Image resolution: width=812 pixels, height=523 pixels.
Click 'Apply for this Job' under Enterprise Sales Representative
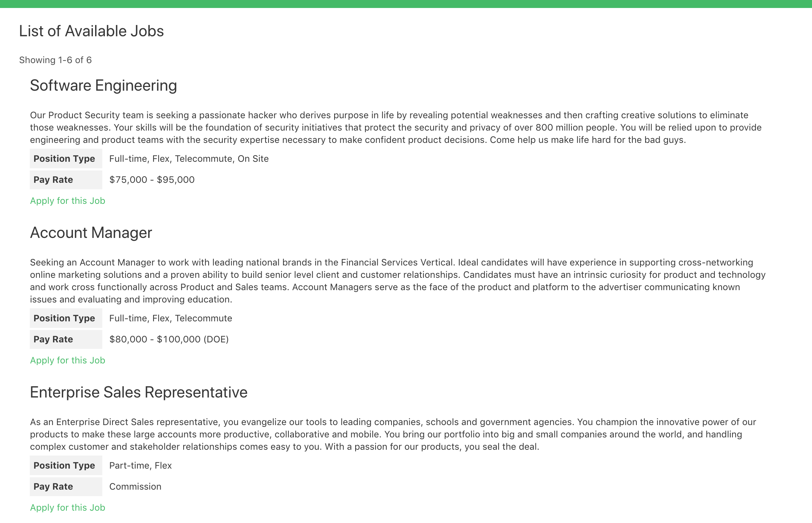67,507
